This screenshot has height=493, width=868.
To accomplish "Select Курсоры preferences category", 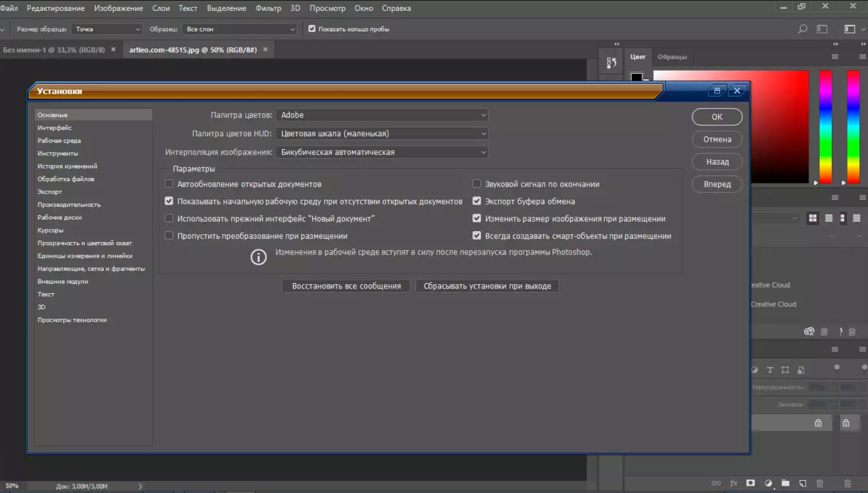I will (93, 230).
